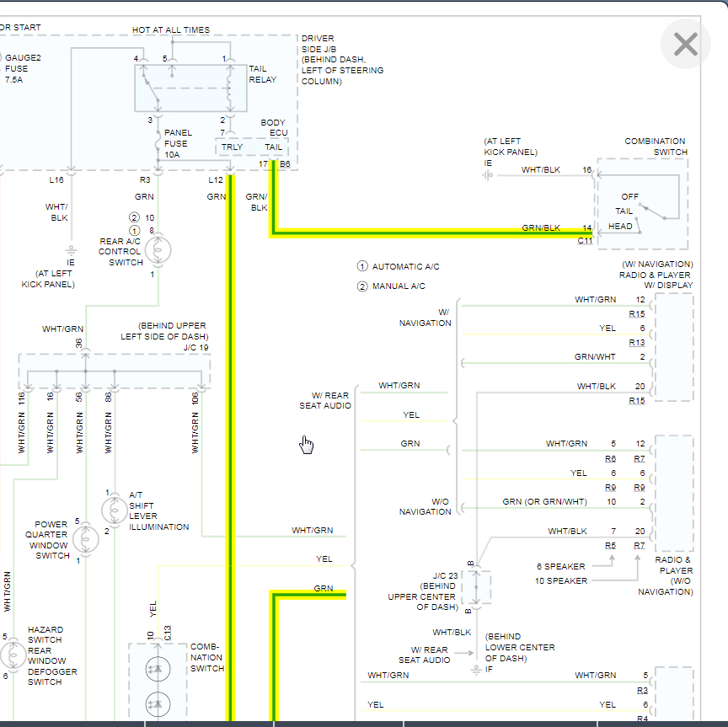Screen dimensions: 728x727
Task: Click the 'HEAD' switch position label
Action: pyautogui.click(x=620, y=226)
